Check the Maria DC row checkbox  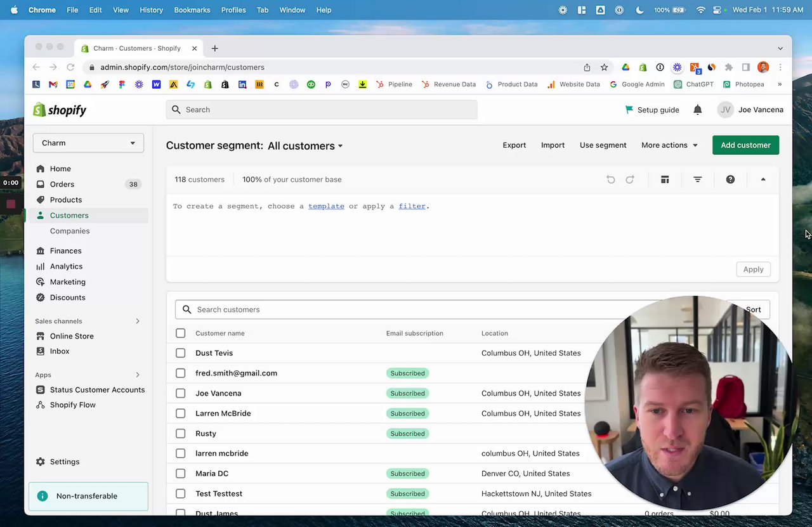pos(181,474)
